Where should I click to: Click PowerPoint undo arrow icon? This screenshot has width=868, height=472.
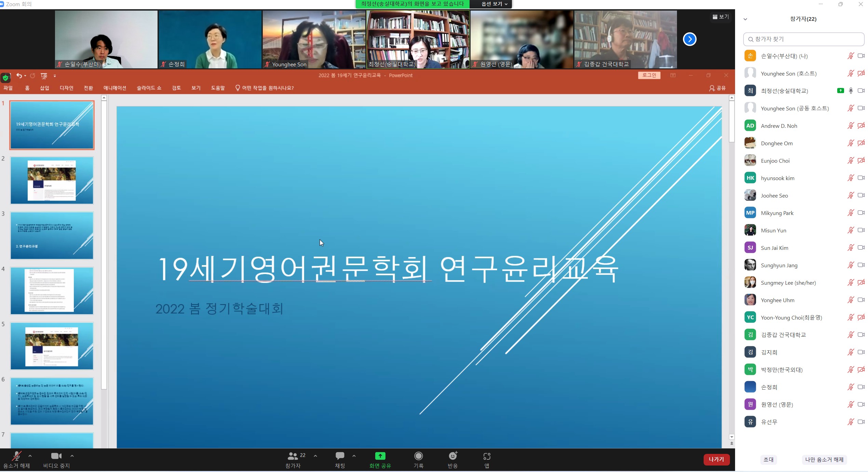[19, 76]
